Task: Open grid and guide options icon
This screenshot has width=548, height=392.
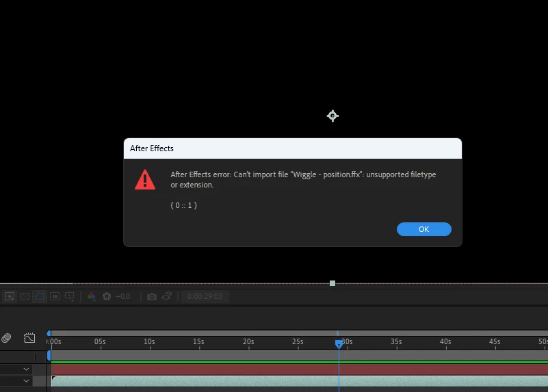Action: click(70, 297)
